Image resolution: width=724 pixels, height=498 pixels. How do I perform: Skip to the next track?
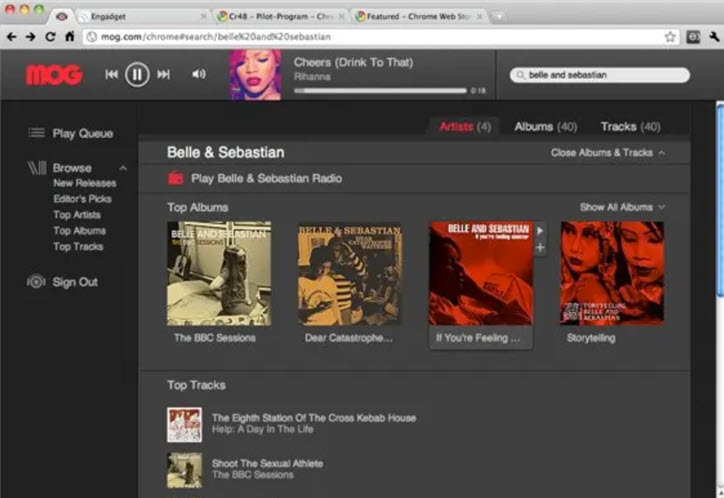point(164,74)
